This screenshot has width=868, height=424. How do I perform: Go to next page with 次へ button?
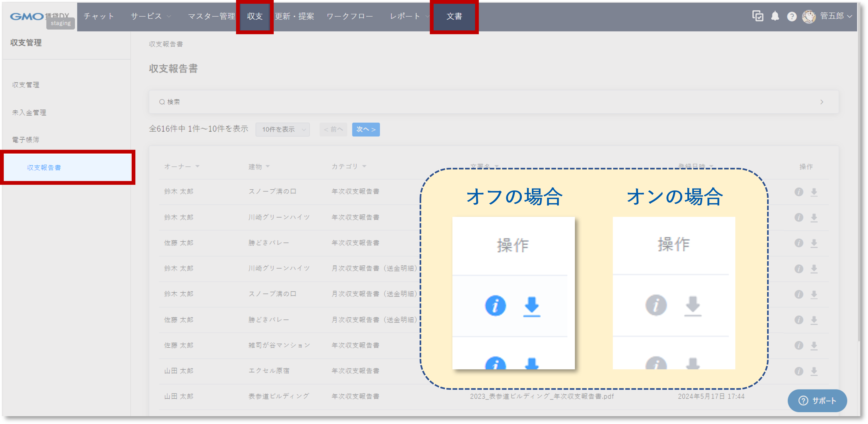366,129
